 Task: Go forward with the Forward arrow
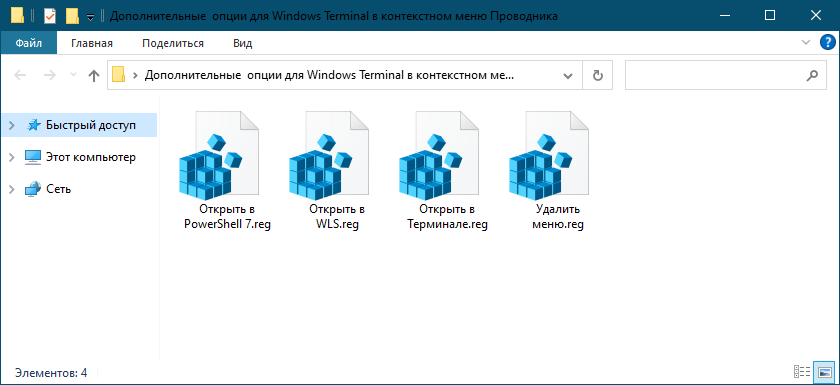(x=50, y=76)
